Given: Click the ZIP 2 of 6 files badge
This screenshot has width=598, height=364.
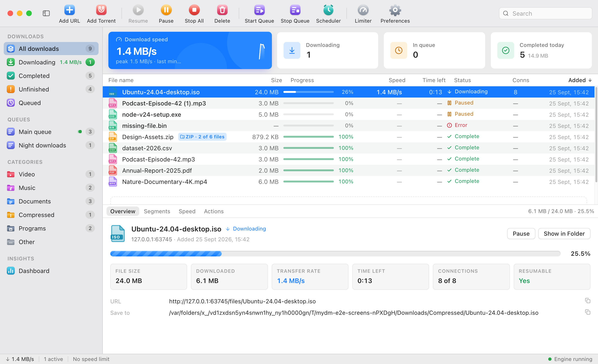Looking at the screenshot, I should tap(202, 137).
